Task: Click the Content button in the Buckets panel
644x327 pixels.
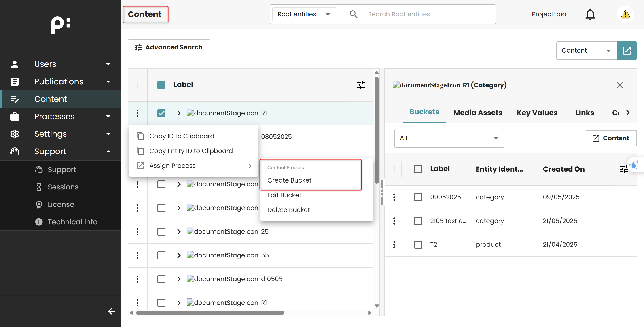Action: point(611,138)
